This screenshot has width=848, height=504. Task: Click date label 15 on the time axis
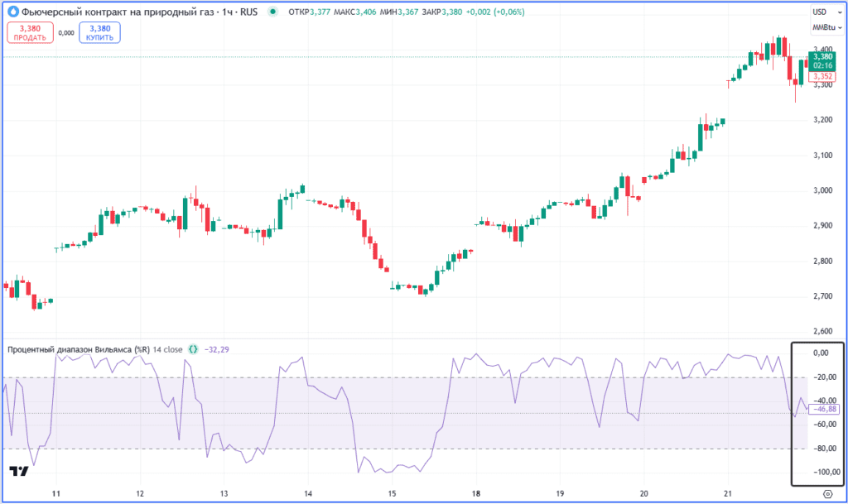point(392,494)
